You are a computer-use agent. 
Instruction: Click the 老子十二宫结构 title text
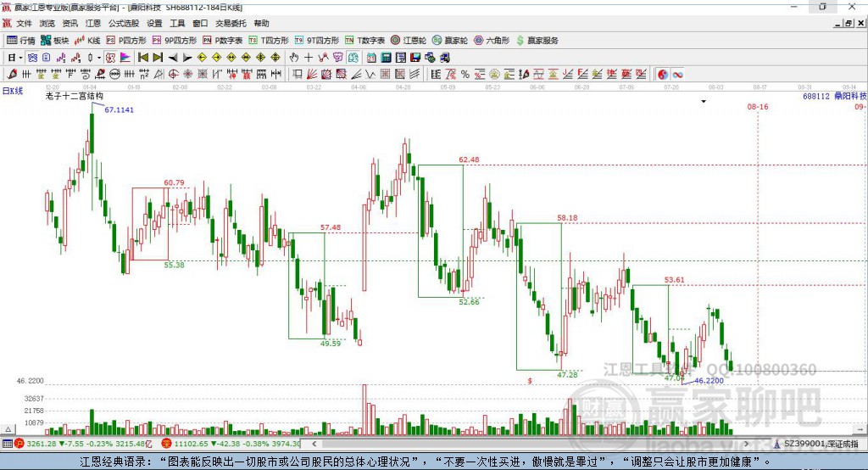[75, 96]
